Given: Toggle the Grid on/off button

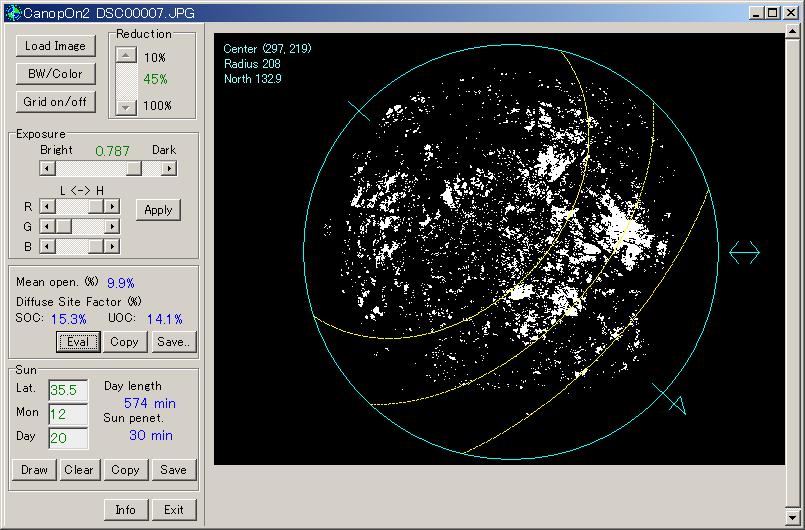Looking at the screenshot, I should [x=55, y=102].
